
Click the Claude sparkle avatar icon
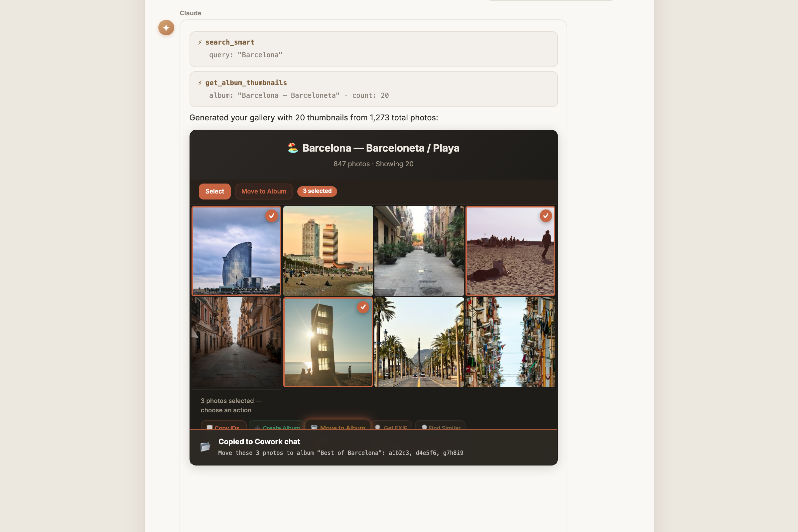[166, 28]
